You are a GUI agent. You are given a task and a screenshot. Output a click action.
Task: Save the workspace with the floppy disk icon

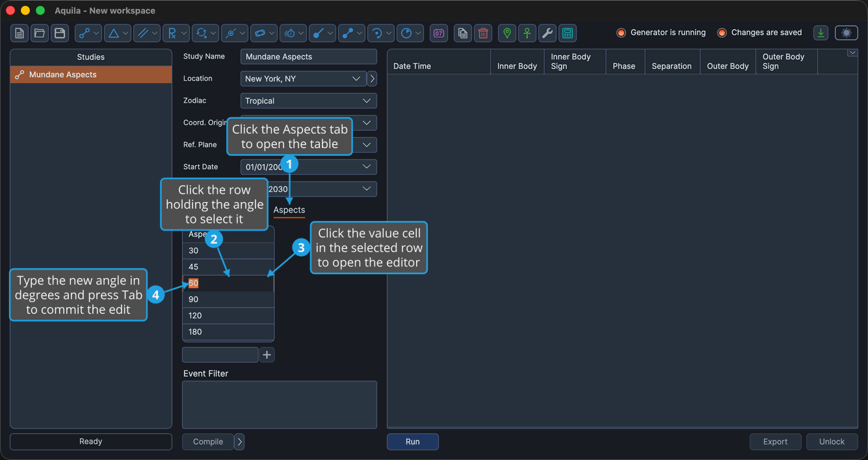(x=60, y=33)
